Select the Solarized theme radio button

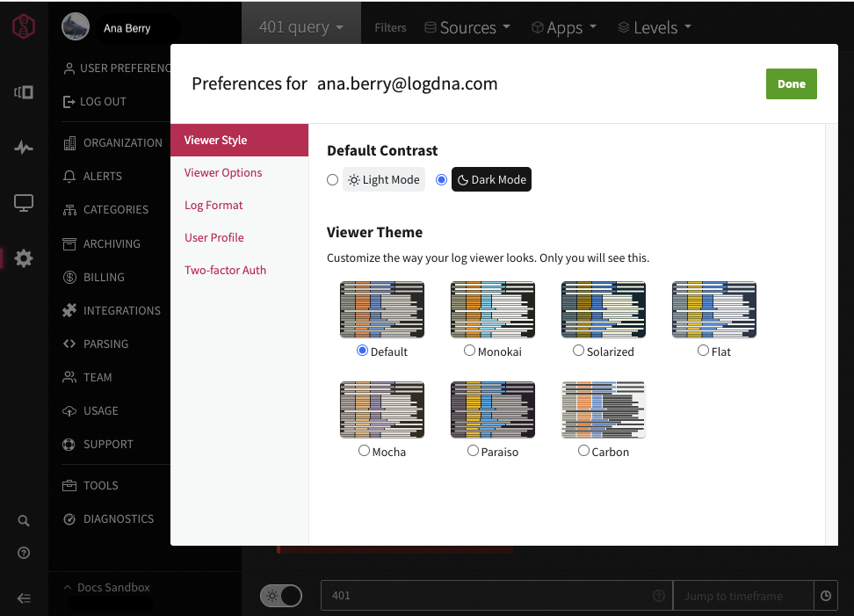coord(578,351)
